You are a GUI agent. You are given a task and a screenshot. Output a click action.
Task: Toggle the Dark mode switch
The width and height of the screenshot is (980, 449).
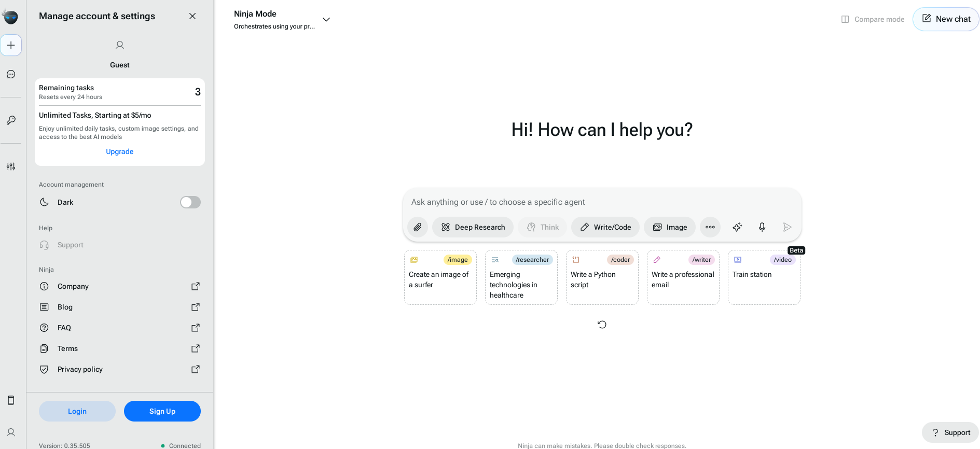tap(190, 202)
